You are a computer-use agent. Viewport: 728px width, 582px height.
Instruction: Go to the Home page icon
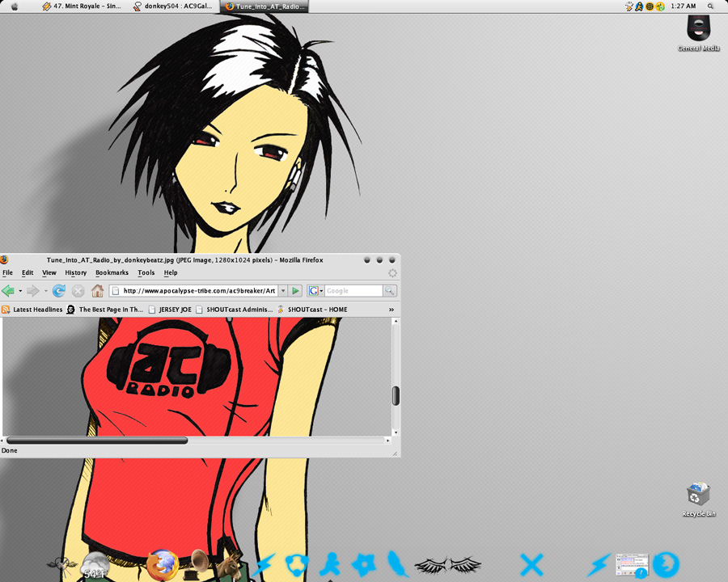coord(97,290)
